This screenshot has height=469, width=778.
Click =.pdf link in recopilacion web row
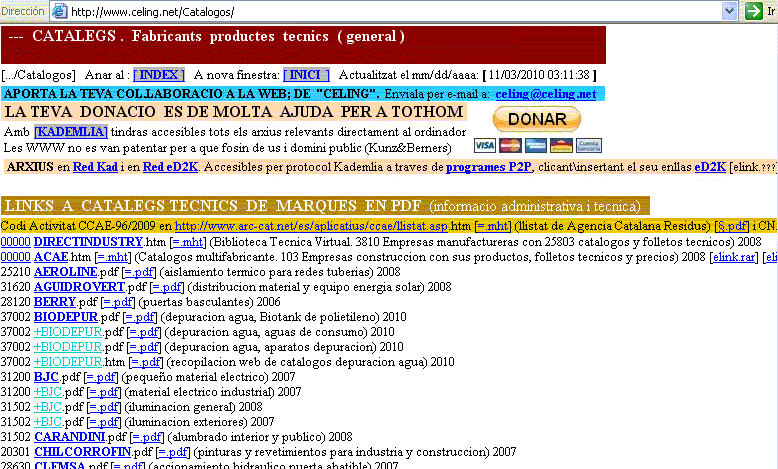(x=145, y=362)
